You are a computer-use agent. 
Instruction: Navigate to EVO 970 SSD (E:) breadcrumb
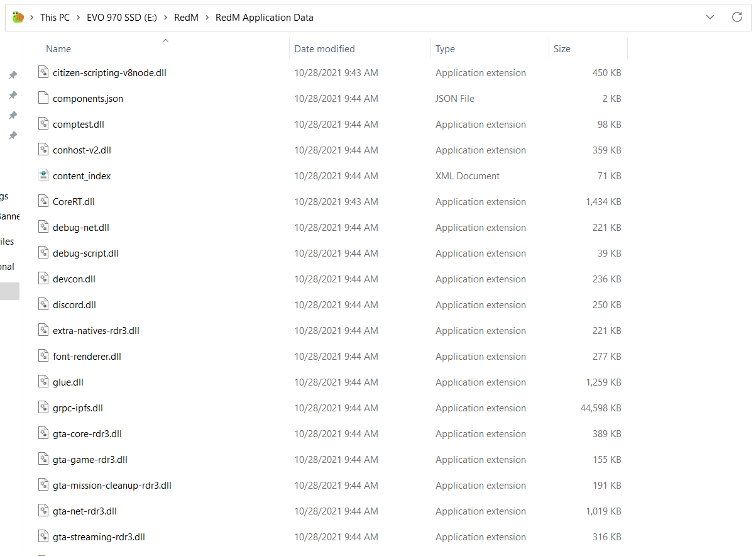[x=122, y=18]
